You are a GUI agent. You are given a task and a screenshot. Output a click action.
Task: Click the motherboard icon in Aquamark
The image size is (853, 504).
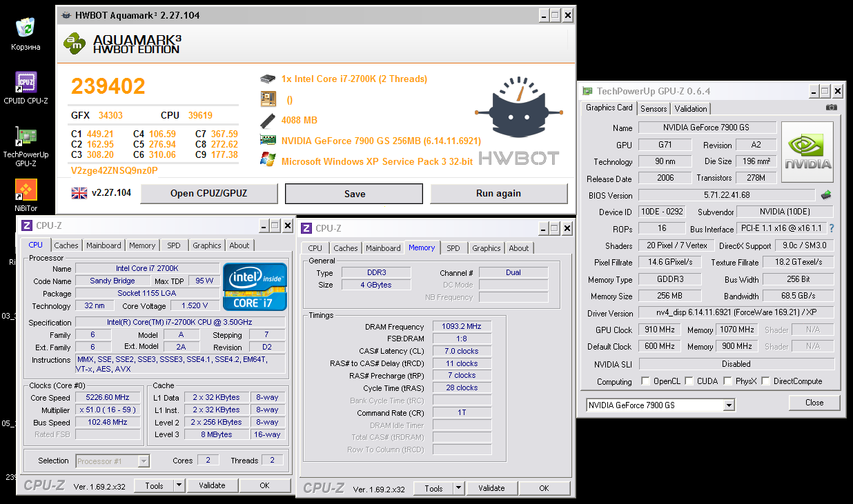(x=268, y=99)
